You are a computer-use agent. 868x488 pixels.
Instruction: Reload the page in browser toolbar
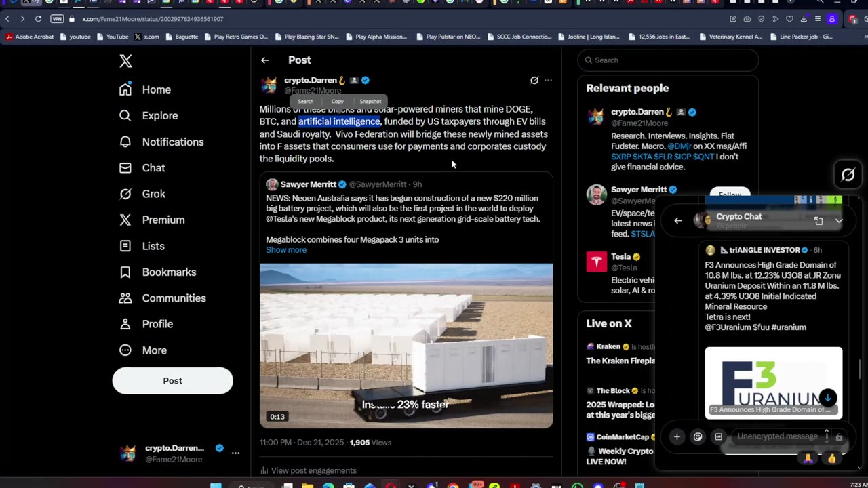click(x=38, y=19)
